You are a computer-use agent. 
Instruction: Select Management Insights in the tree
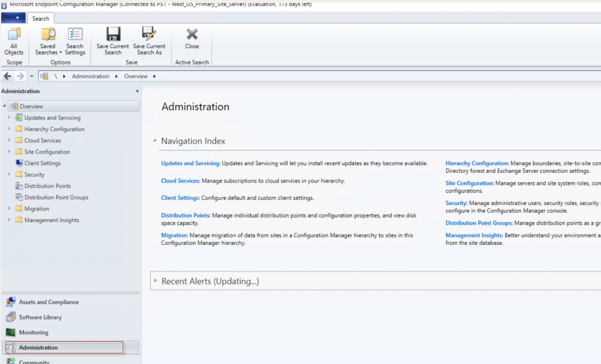point(52,220)
